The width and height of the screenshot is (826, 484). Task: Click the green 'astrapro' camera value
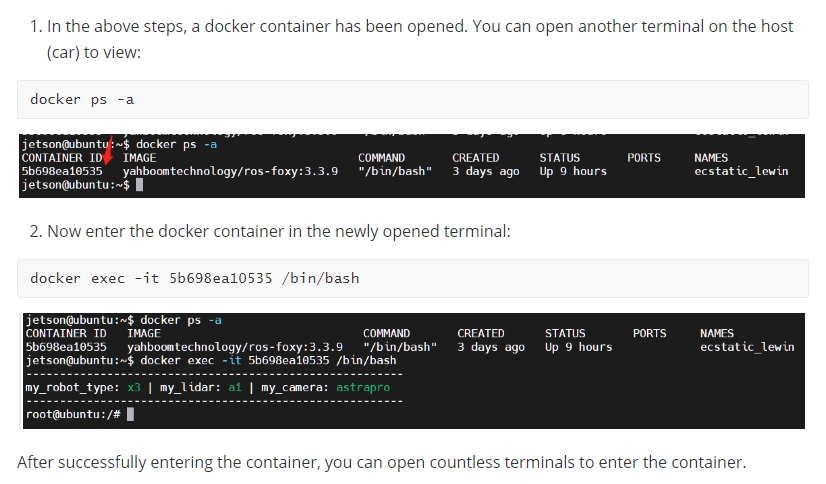tap(363, 387)
